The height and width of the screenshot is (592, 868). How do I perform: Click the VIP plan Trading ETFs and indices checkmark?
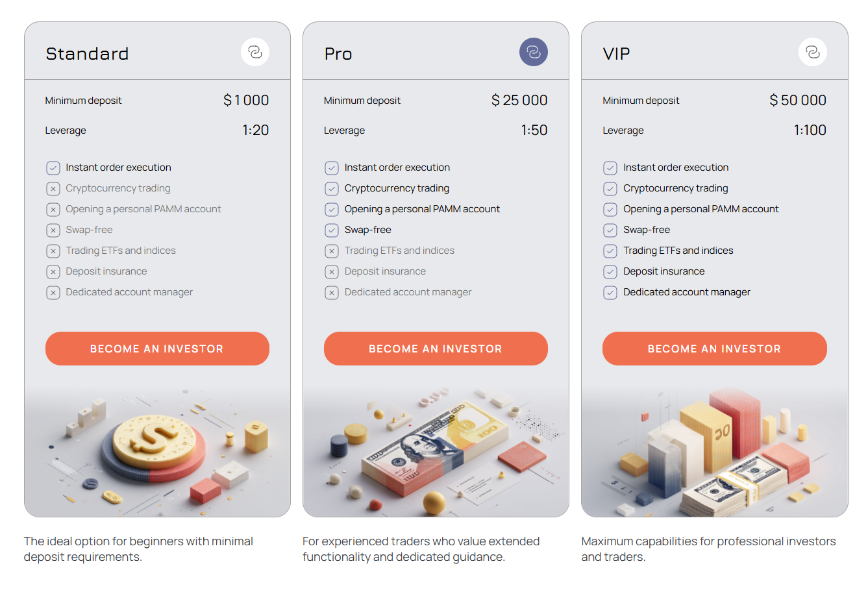(610, 251)
